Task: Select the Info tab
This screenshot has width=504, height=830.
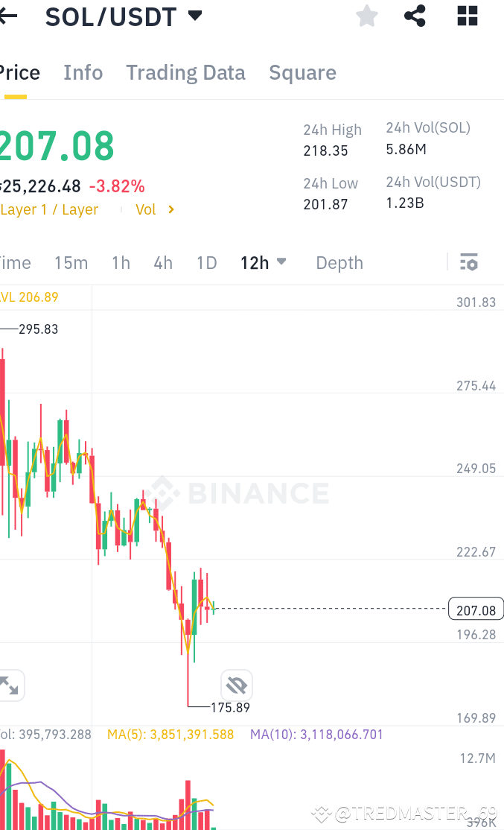Action: tap(83, 72)
